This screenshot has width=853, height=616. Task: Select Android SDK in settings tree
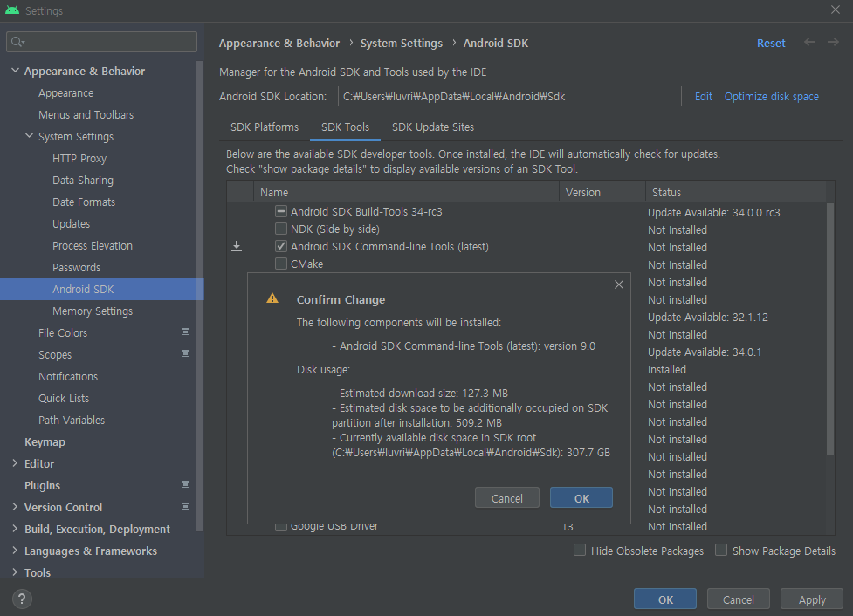(x=102, y=290)
